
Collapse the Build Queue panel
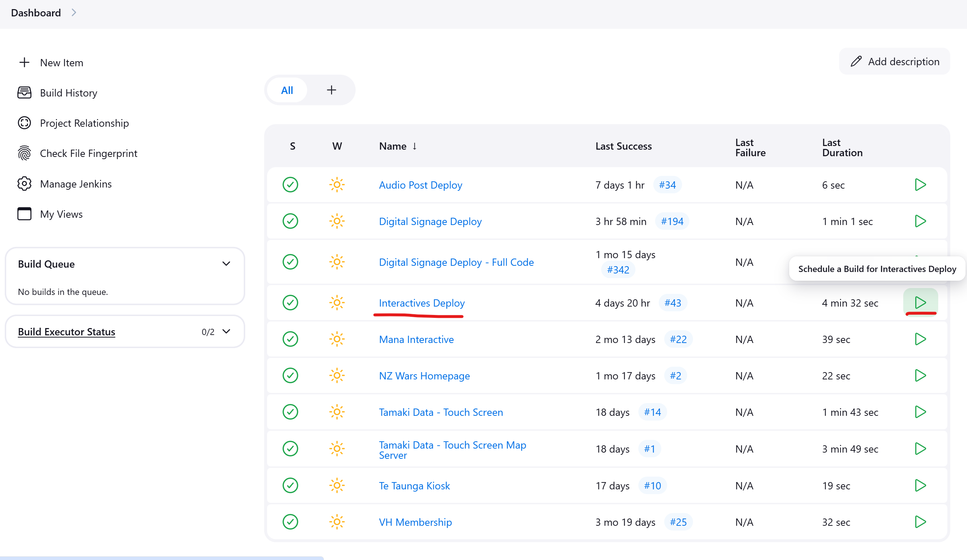coord(226,264)
